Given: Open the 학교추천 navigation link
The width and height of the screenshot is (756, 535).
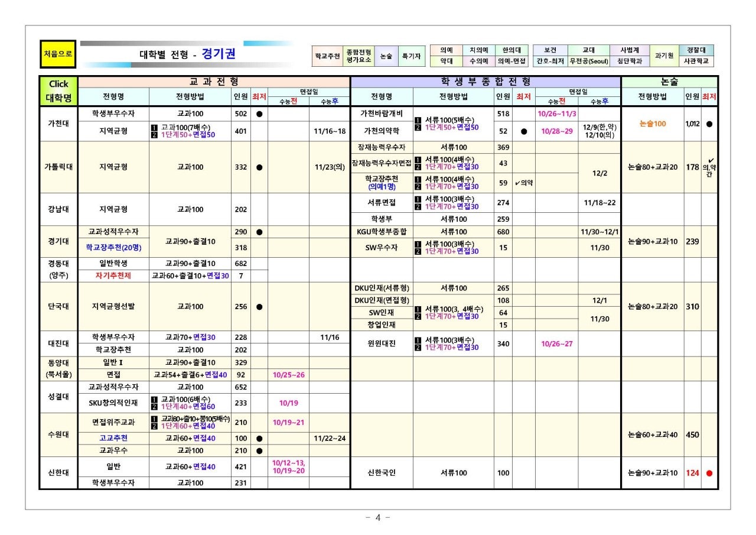Looking at the screenshot, I should pyautogui.click(x=328, y=56).
